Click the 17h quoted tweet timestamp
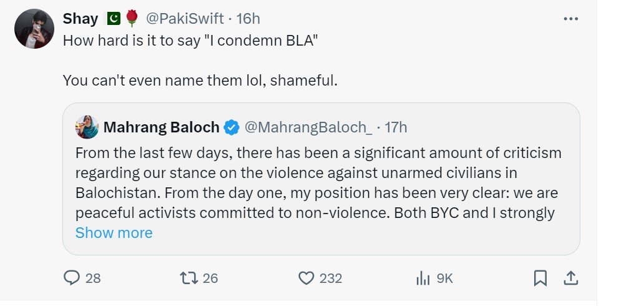 coord(396,127)
